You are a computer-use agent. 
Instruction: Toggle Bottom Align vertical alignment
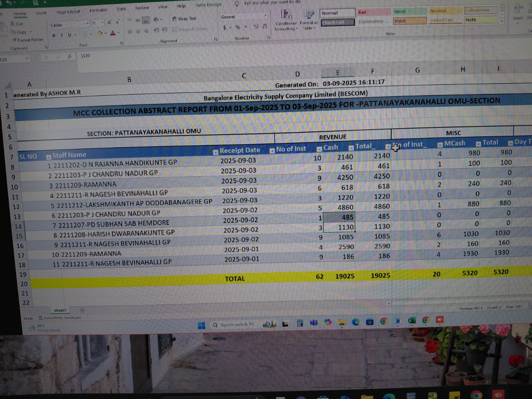click(146, 21)
